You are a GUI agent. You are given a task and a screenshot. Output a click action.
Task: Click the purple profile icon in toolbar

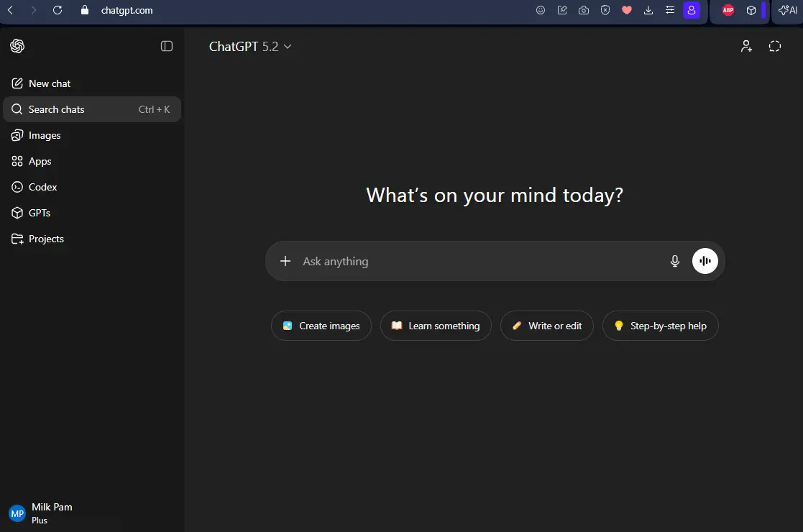[692, 10]
